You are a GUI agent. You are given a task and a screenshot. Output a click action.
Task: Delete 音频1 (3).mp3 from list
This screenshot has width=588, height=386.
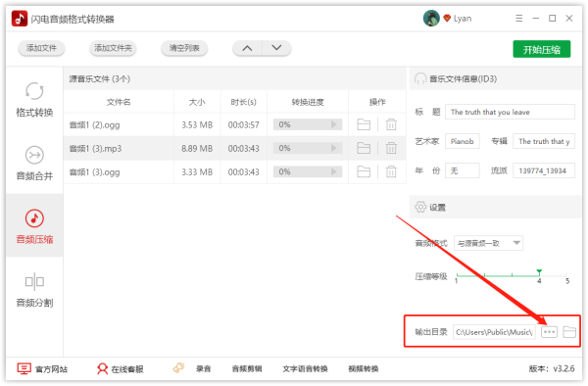[391, 148]
